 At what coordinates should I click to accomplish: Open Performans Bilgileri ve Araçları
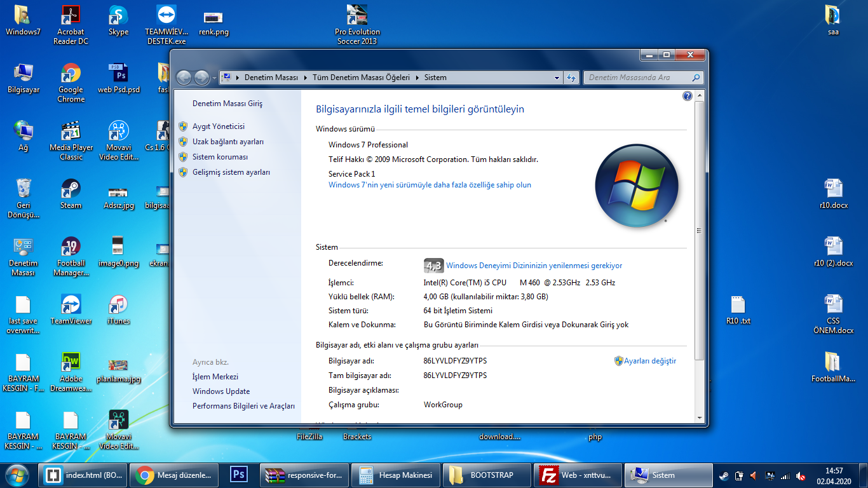coord(244,406)
